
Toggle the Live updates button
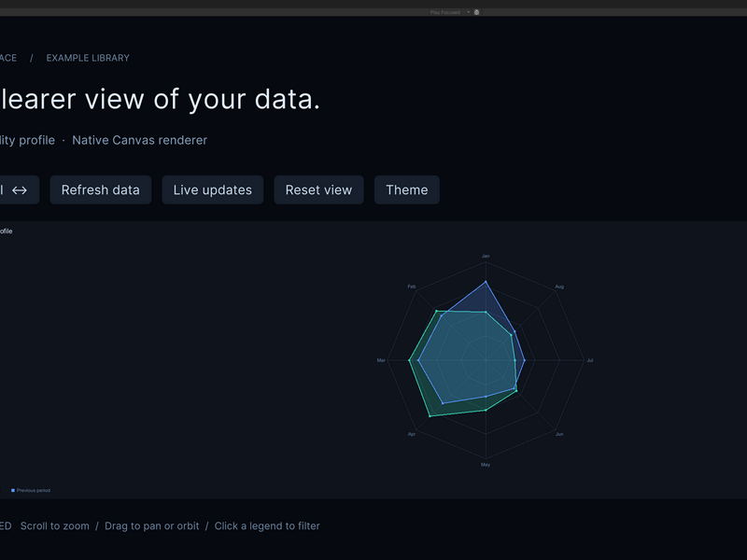[213, 190]
